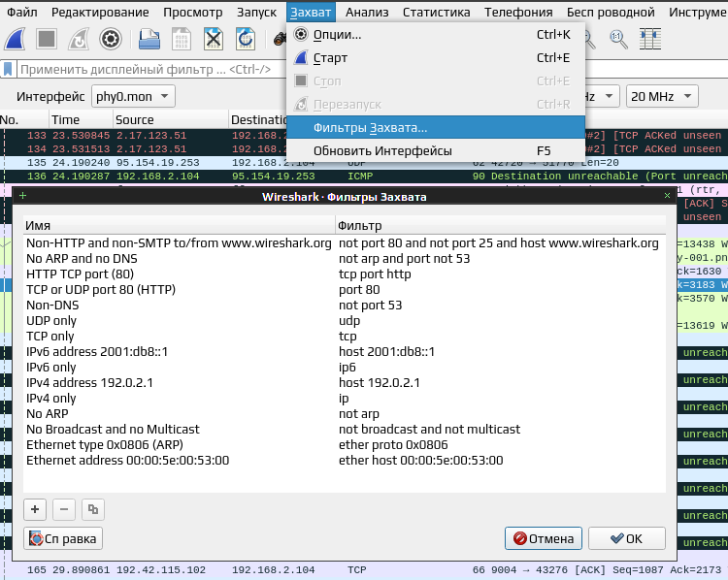This screenshot has height=580, width=728.
Task: Choose Обновить Интерфейсы menu entry
Action: point(436,150)
